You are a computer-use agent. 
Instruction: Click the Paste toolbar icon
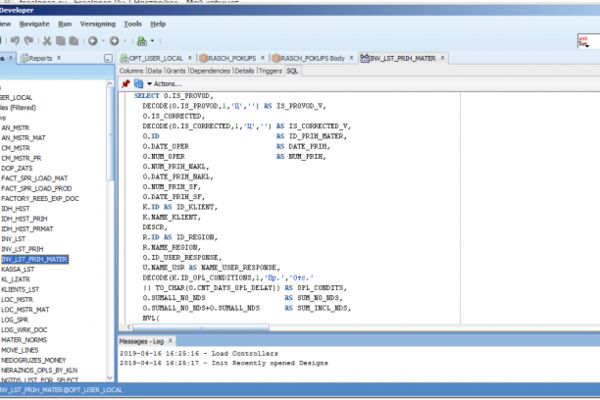74,41
